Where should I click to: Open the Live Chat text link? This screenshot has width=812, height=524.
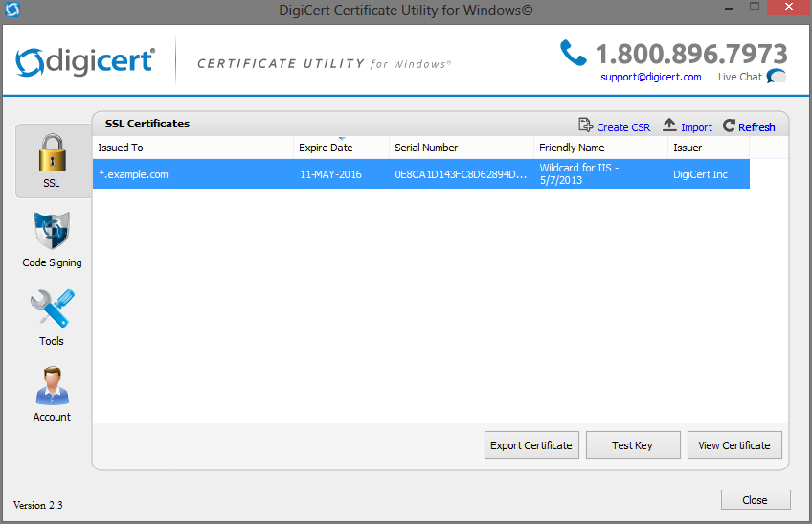739,78
